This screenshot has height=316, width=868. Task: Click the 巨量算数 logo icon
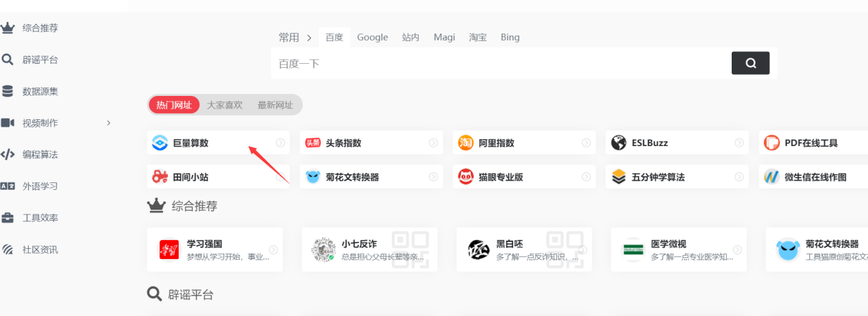(160, 143)
